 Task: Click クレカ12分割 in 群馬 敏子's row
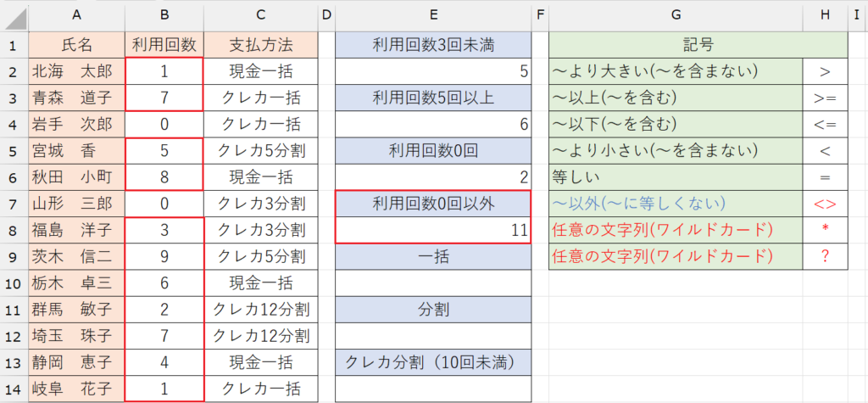(x=261, y=310)
